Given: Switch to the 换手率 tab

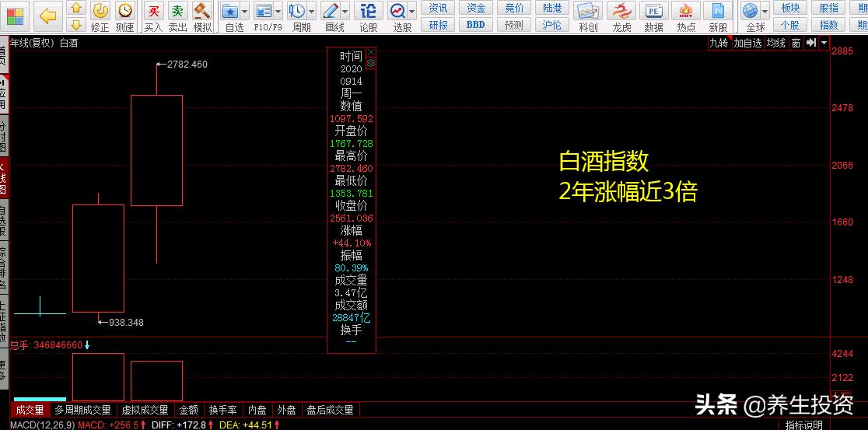Looking at the screenshot, I should click(x=223, y=410).
